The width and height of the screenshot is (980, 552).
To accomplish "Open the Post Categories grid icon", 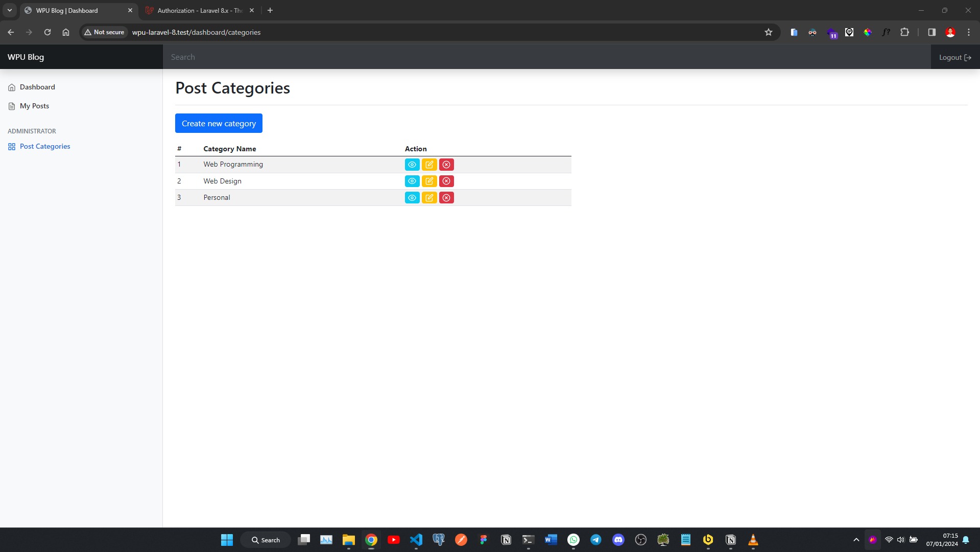I will pyautogui.click(x=11, y=146).
